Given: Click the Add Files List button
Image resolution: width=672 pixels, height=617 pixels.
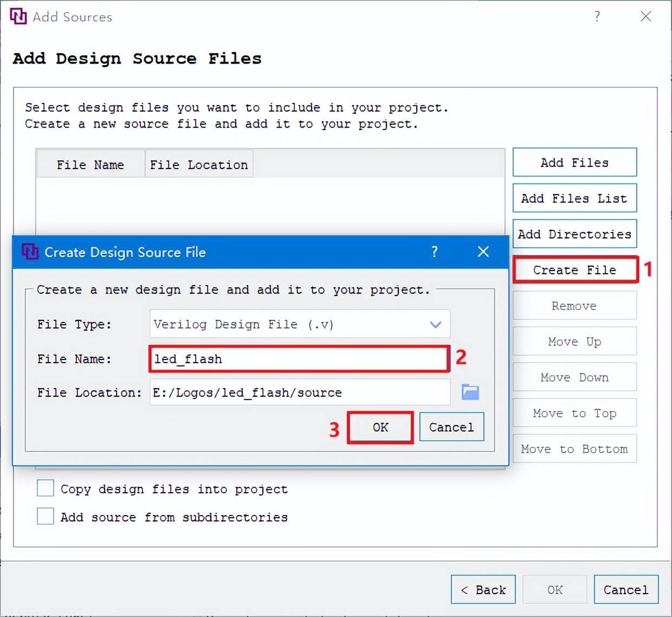Looking at the screenshot, I should point(574,198).
